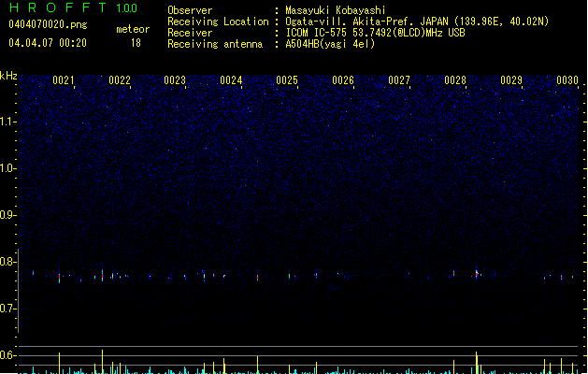
Task: Click the 0.9 kHz axis label
Action: point(7,215)
